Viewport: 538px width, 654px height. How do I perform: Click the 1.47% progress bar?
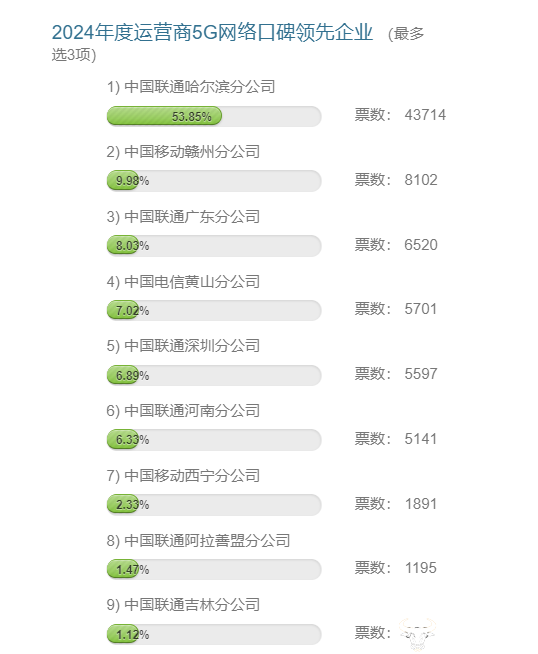click(214, 569)
